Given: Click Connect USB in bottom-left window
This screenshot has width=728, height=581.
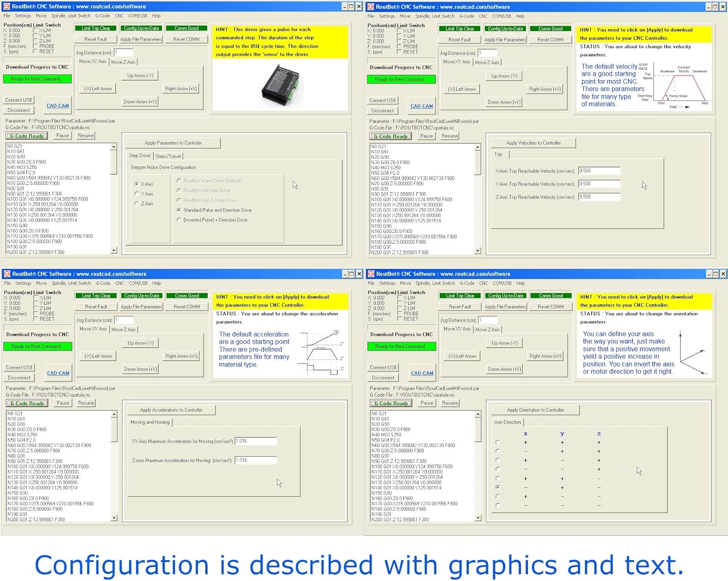Looking at the screenshot, I should click(19, 367).
